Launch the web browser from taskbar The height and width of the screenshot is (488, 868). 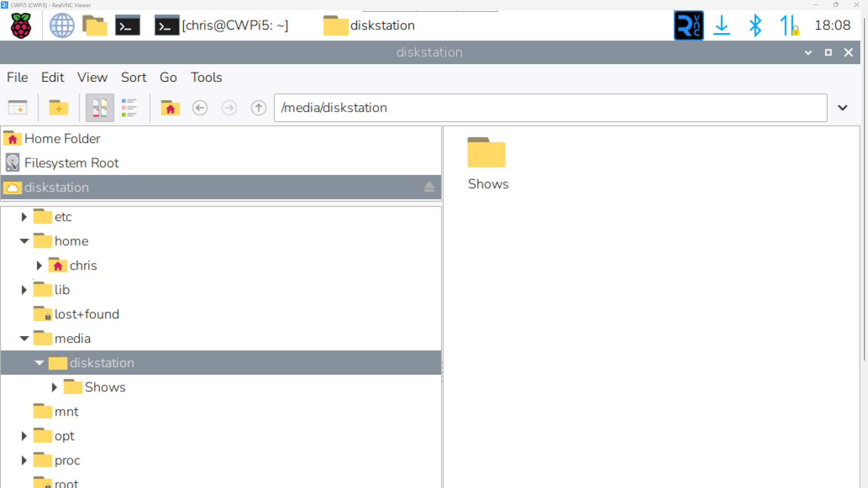point(62,25)
